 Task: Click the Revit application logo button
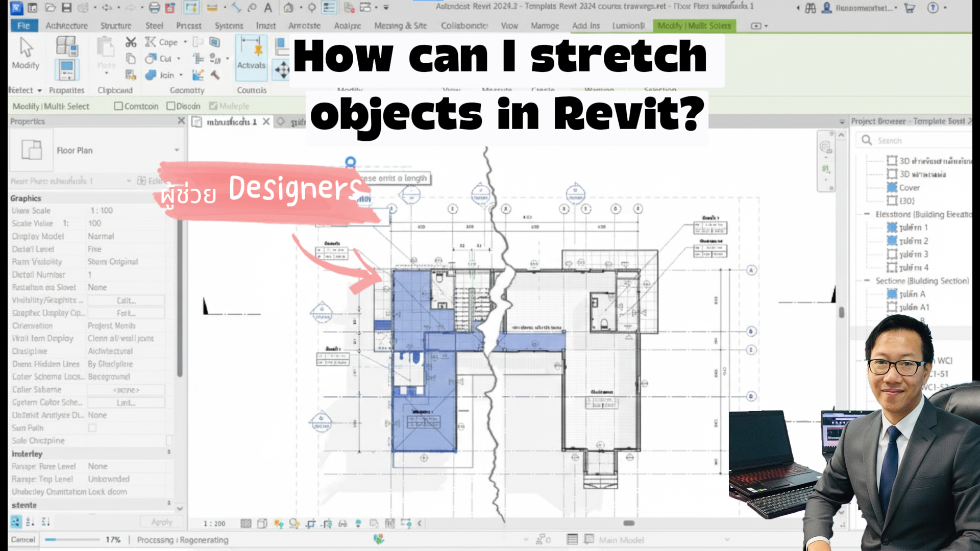(16, 8)
